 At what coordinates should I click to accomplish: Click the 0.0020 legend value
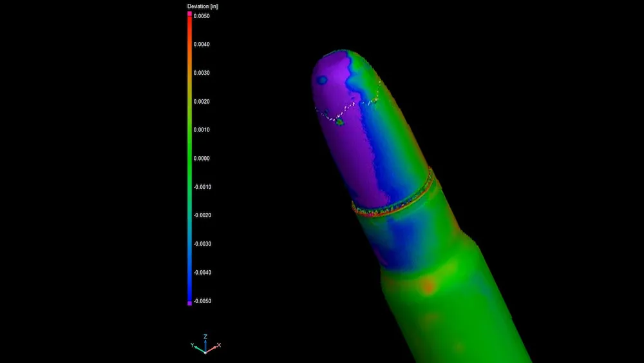[202, 101]
